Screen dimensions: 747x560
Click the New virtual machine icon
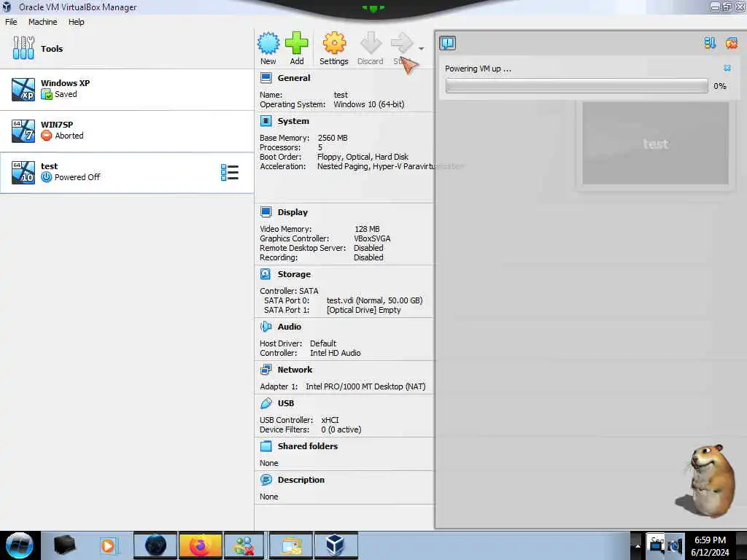coord(268,43)
